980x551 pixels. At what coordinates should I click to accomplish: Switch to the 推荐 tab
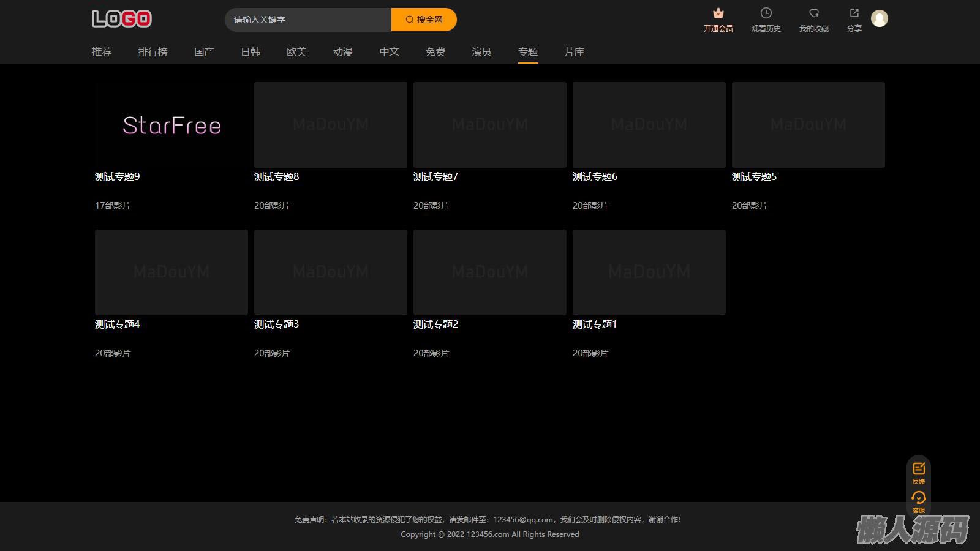click(102, 52)
